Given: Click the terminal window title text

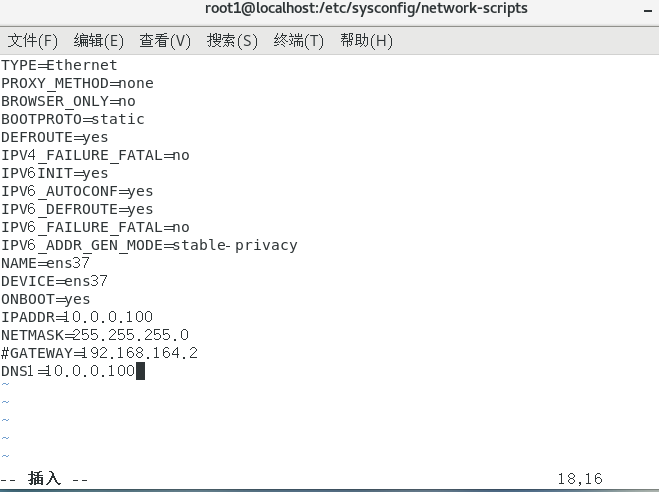Looking at the screenshot, I should pyautogui.click(x=366, y=8).
